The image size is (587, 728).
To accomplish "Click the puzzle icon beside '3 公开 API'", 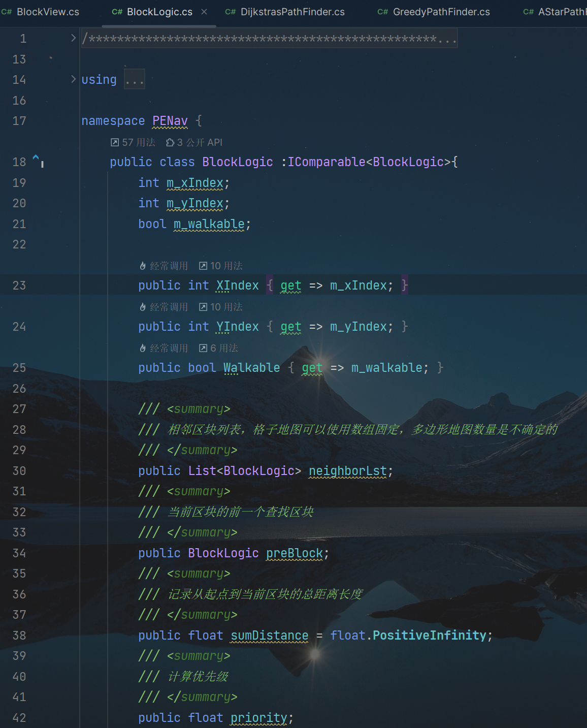I will click(x=170, y=143).
